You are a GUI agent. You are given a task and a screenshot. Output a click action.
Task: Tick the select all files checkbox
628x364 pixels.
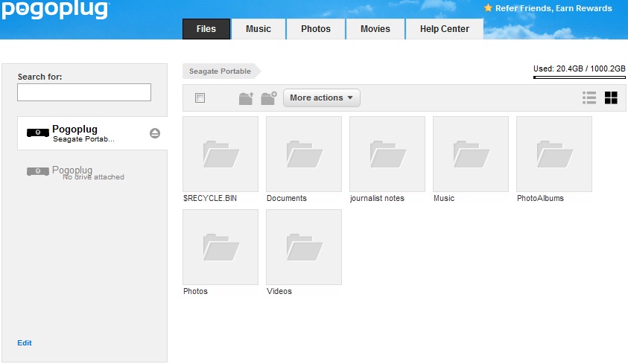pos(200,98)
